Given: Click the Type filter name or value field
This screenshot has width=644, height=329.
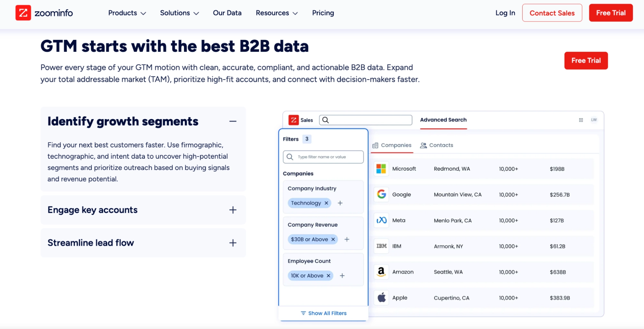Looking at the screenshot, I should tap(323, 157).
